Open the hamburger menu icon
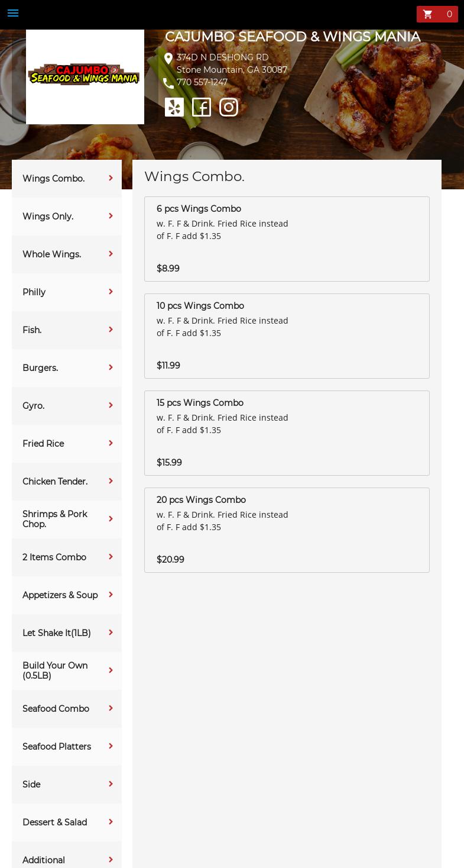This screenshot has height=868, width=464. click(13, 13)
